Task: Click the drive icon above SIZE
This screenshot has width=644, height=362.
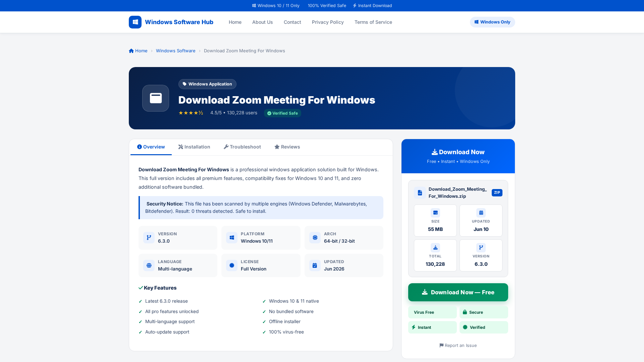Action: pos(435,213)
